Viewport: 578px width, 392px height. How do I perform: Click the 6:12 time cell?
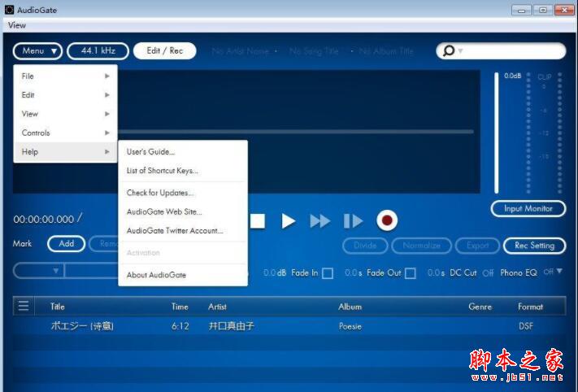[x=180, y=326]
